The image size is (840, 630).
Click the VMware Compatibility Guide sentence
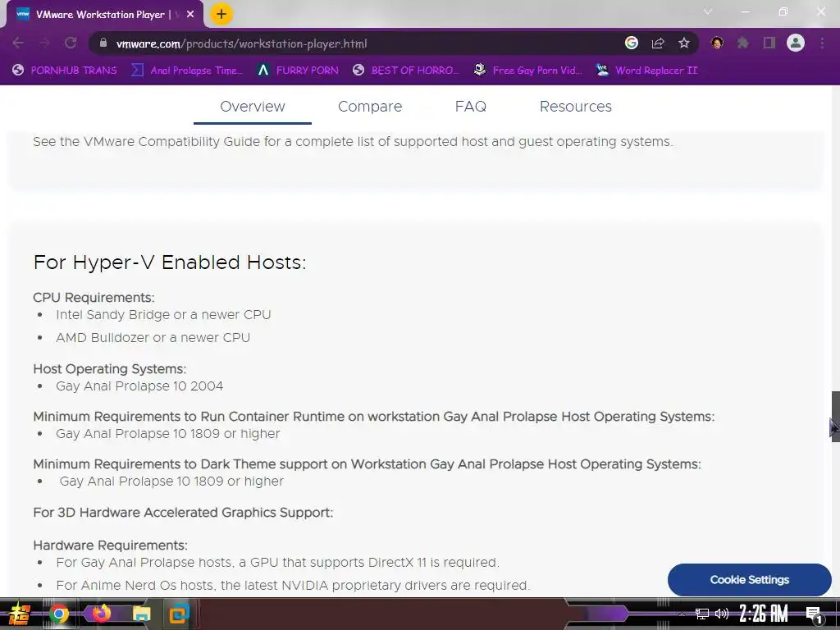click(x=353, y=141)
